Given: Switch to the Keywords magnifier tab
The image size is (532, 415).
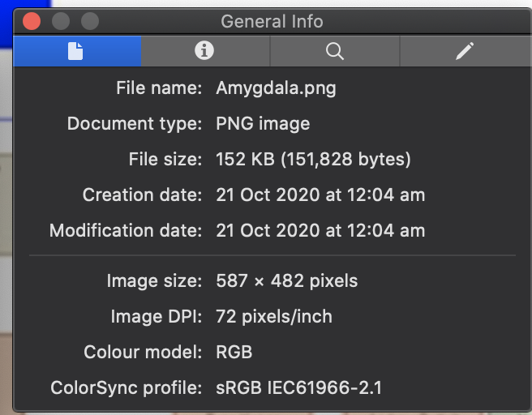Looking at the screenshot, I should [335, 51].
